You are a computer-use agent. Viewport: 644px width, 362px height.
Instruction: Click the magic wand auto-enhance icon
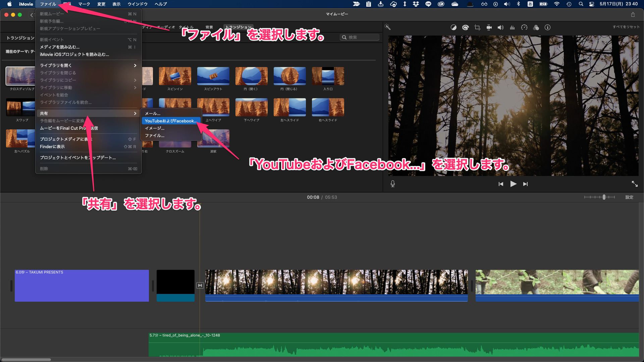click(x=387, y=27)
